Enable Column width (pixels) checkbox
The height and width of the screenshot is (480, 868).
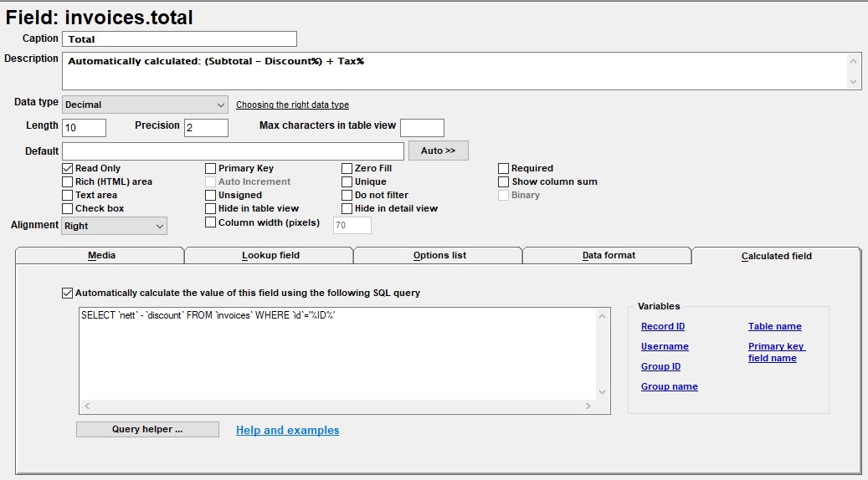pyautogui.click(x=210, y=222)
